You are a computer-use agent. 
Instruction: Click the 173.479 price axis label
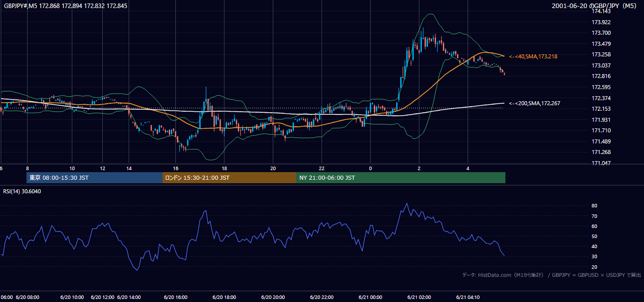click(601, 44)
